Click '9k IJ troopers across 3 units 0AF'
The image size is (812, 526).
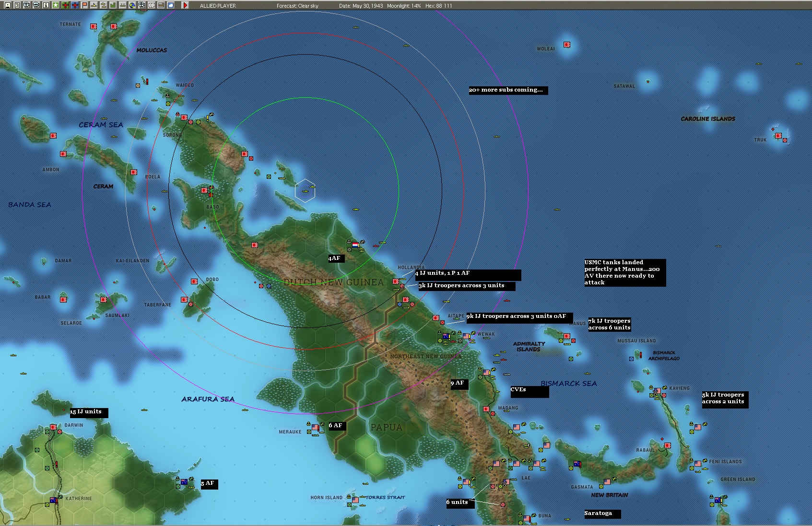[x=519, y=317]
